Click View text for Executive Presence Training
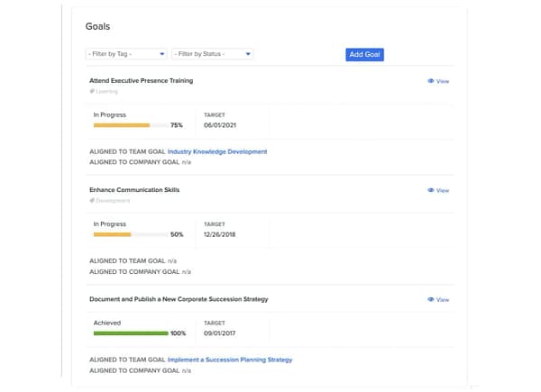This screenshot has width=541, height=392. 443,81
